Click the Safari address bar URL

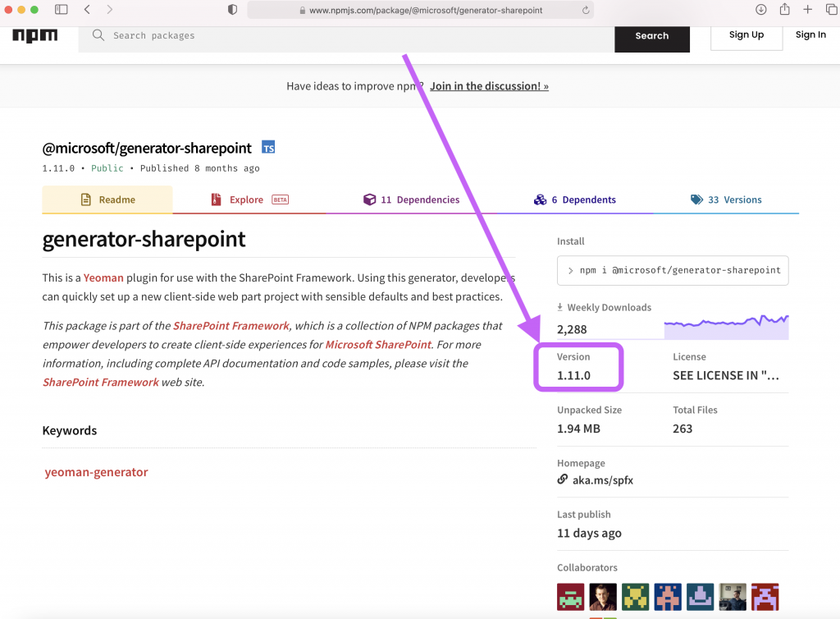point(426,10)
